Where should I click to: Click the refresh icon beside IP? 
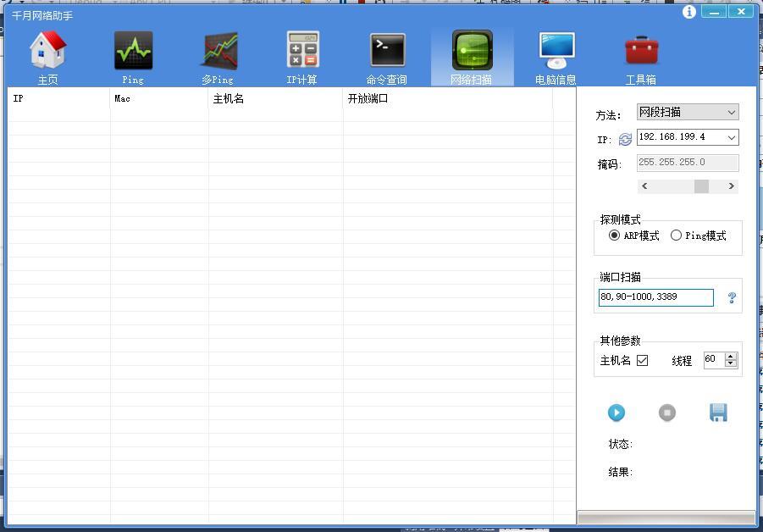(625, 139)
